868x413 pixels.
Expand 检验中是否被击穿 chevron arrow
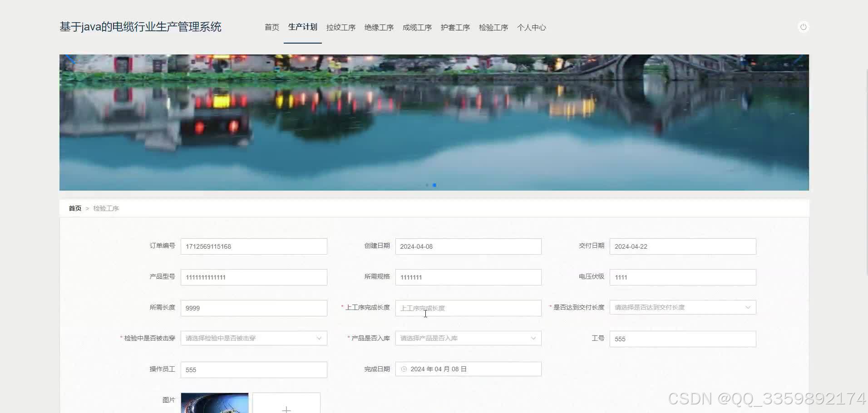tap(319, 338)
